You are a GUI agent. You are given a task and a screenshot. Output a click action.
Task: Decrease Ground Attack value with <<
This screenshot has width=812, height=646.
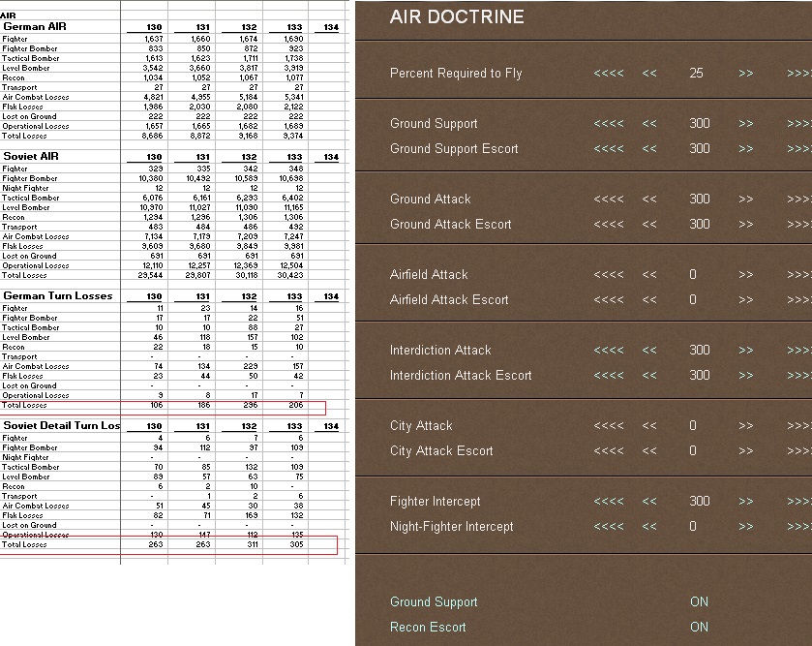click(649, 199)
